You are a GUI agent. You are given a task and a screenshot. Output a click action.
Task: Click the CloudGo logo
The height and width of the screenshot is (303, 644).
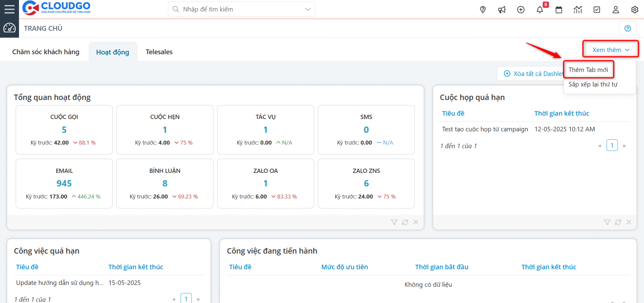(x=57, y=8)
